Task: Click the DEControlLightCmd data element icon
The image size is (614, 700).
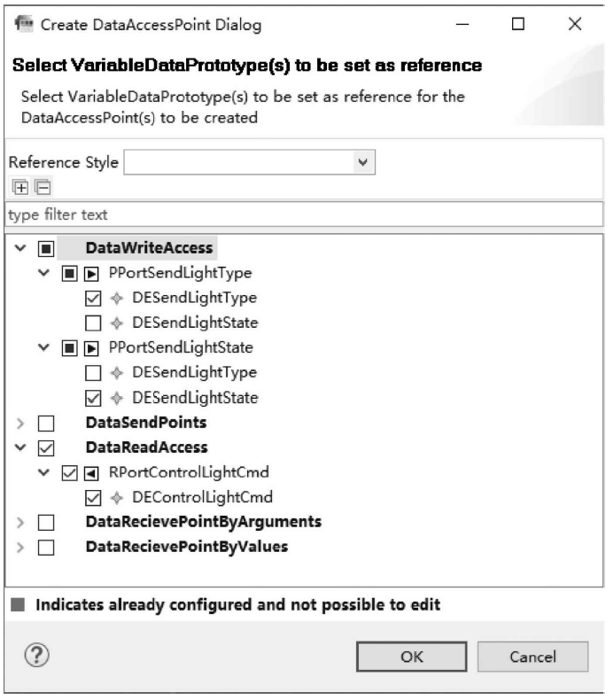Action: 116,497
